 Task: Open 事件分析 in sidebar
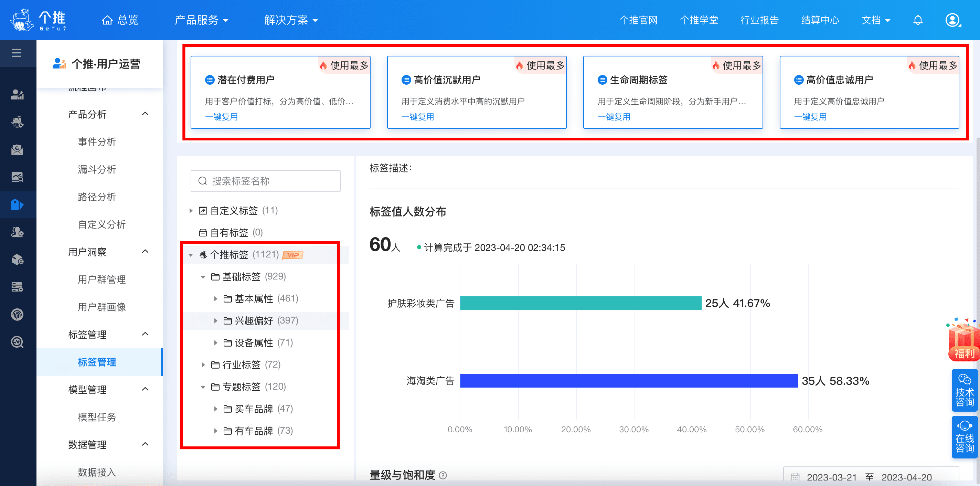click(x=97, y=142)
